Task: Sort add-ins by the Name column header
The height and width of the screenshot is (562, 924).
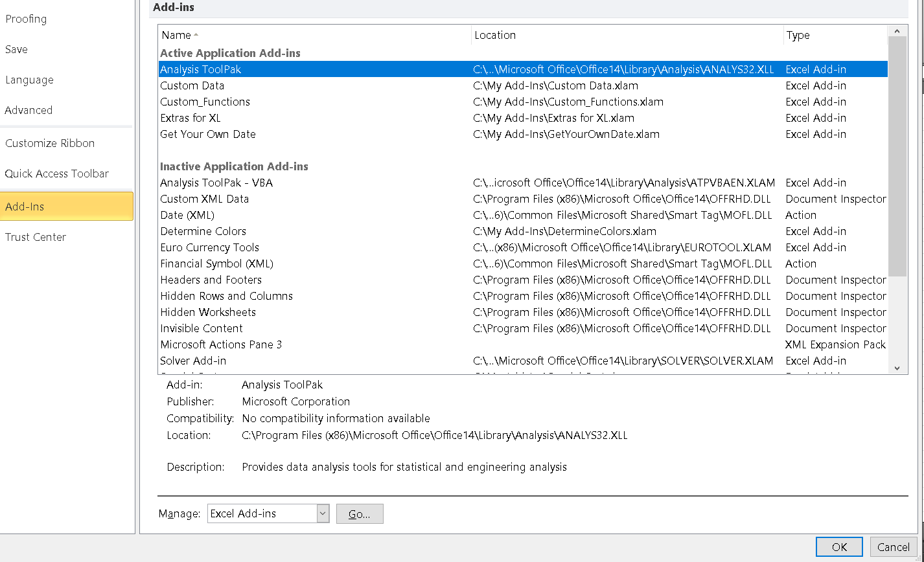Action: 315,36
